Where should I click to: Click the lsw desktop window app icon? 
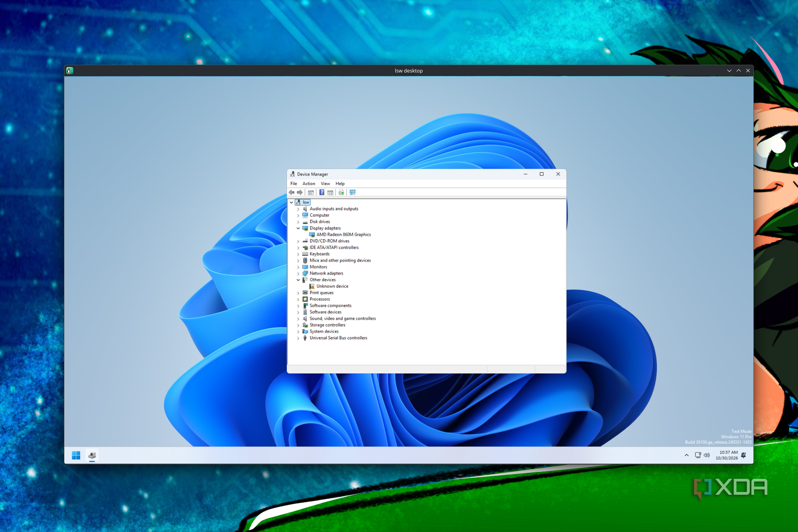[x=70, y=71]
